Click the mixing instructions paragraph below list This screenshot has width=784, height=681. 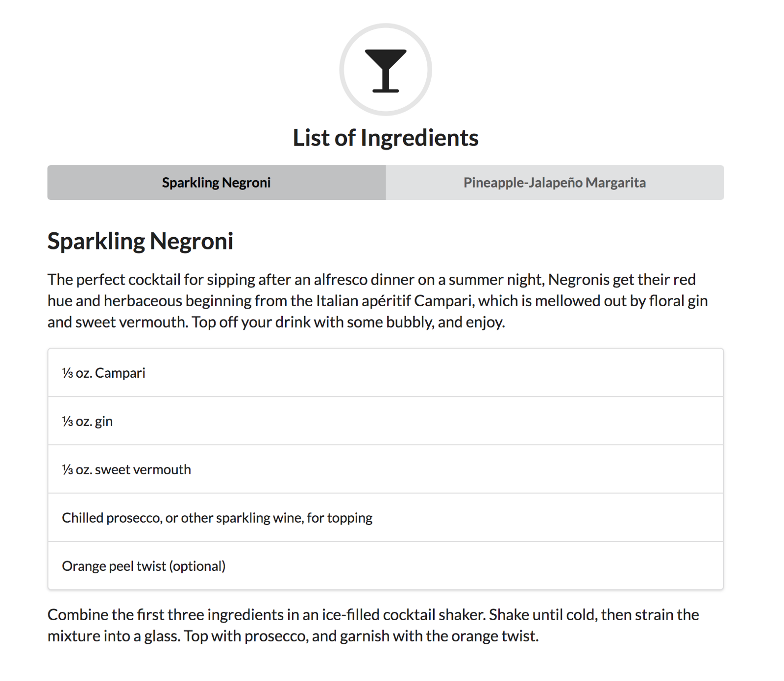point(373,625)
